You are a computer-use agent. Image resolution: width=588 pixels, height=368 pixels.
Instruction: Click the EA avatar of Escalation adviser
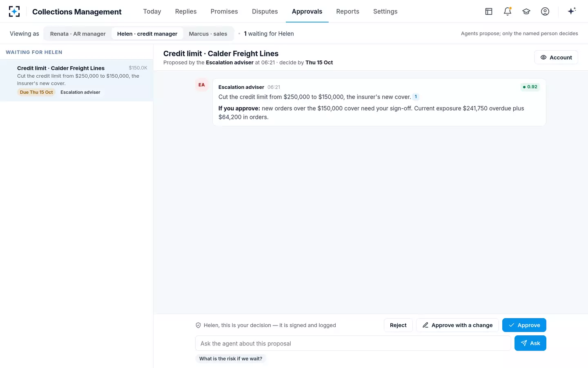pos(202,85)
